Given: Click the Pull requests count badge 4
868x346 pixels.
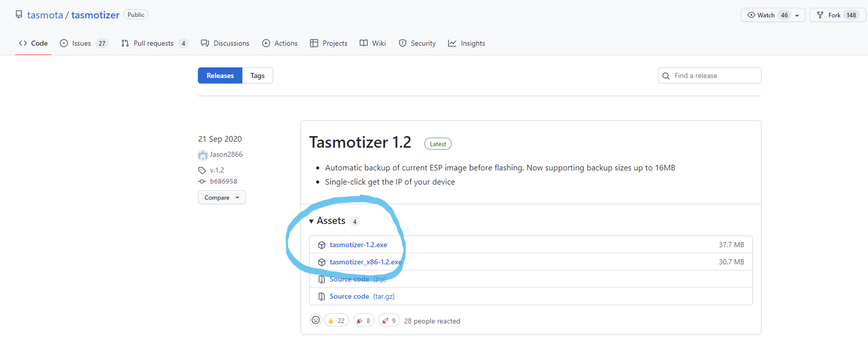Looking at the screenshot, I should [184, 43].
